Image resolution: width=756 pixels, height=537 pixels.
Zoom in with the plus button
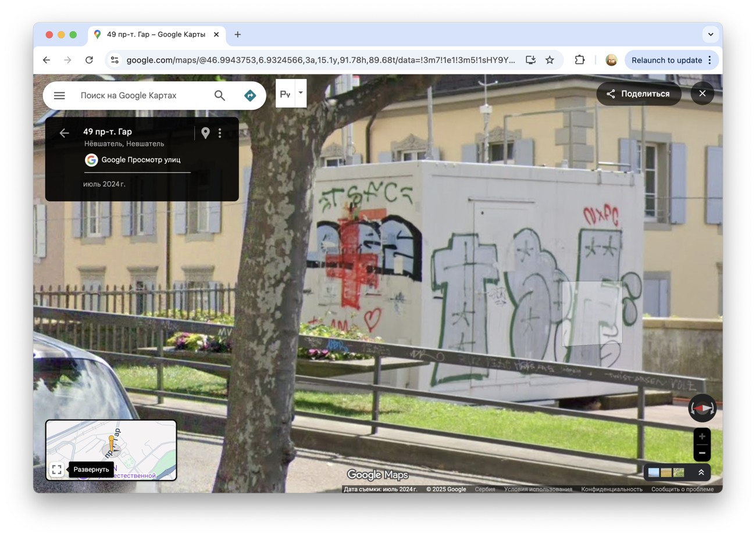(x=702, y=436)
